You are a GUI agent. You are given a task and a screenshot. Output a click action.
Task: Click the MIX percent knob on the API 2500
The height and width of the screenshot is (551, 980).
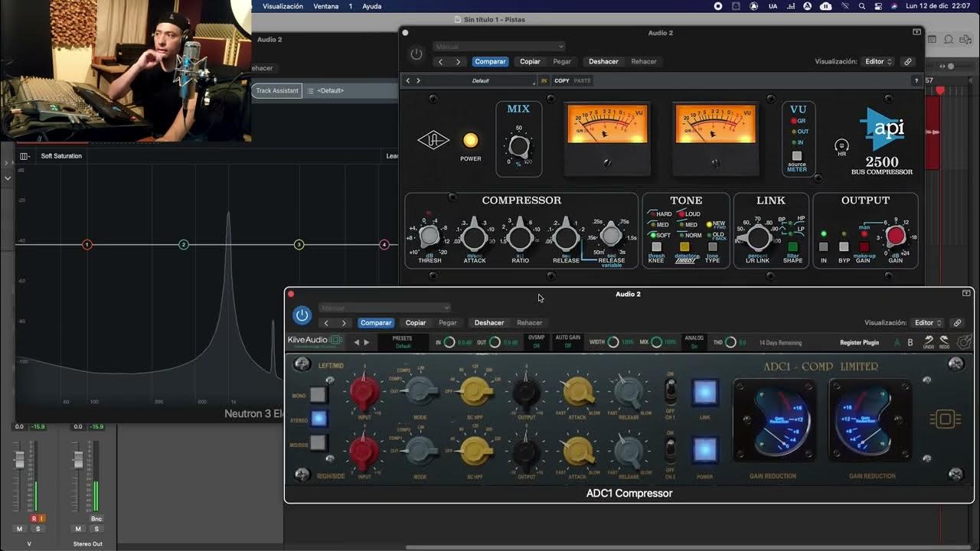tap(518, 146)
